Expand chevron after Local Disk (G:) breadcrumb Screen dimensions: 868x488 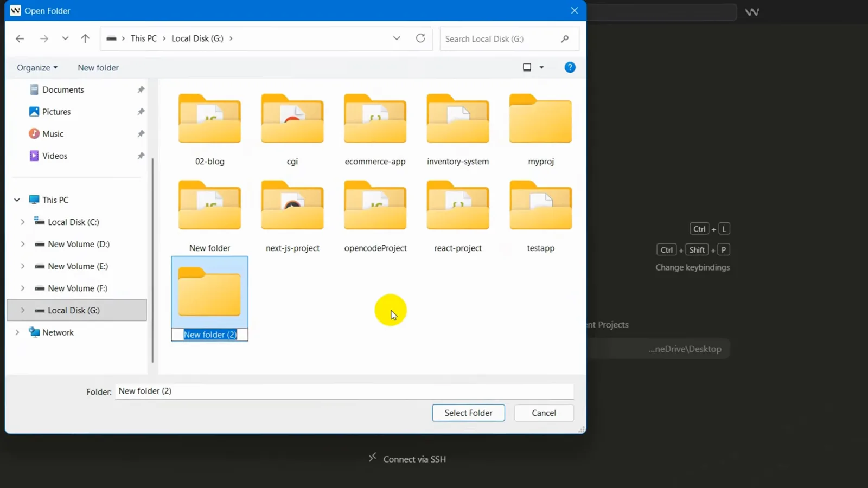231,38
